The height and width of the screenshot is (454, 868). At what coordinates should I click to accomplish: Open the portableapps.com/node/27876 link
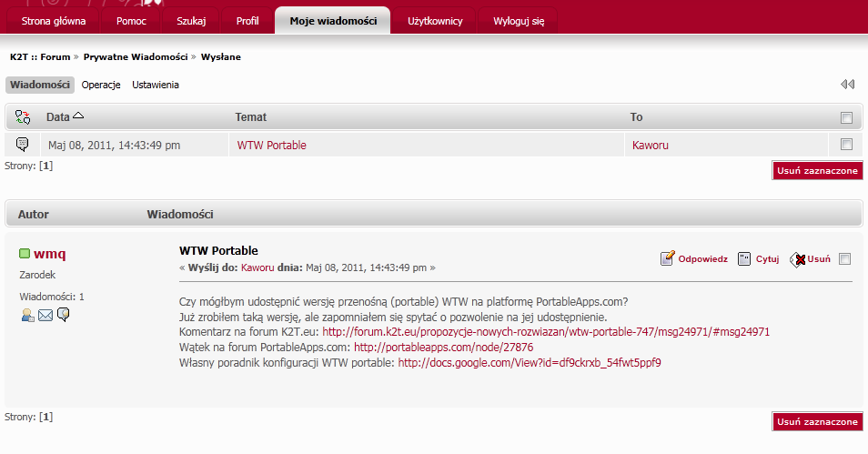(x=443, y=347)
